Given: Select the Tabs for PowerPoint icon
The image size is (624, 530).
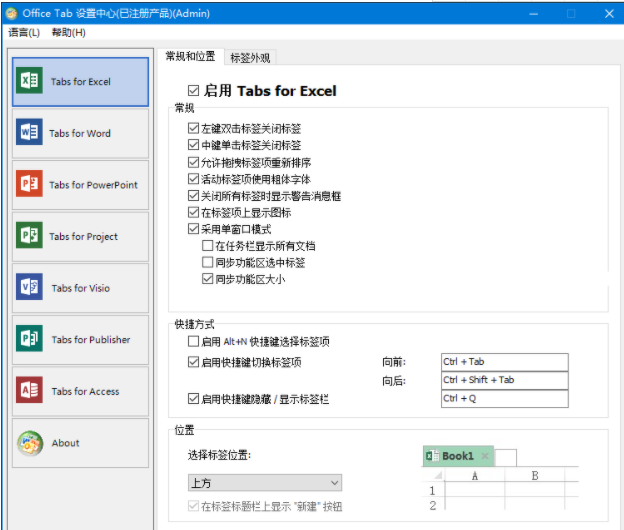Looking at the screenshot, I should [x=30, y=185].
